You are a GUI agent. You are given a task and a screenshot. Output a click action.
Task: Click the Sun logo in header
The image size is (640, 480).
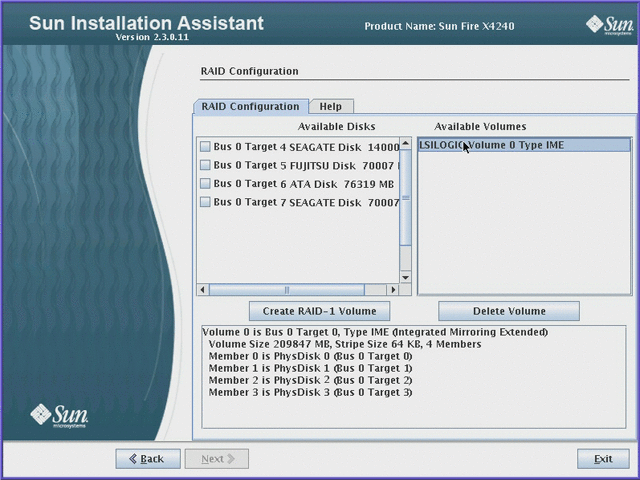pyautogui.click(x=610, y=25)
